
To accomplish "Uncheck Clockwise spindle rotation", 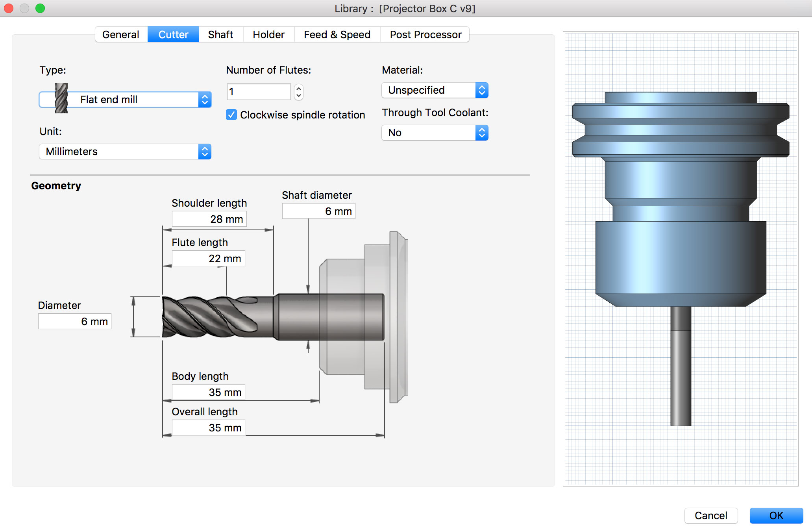I will [x=231, y=115].
